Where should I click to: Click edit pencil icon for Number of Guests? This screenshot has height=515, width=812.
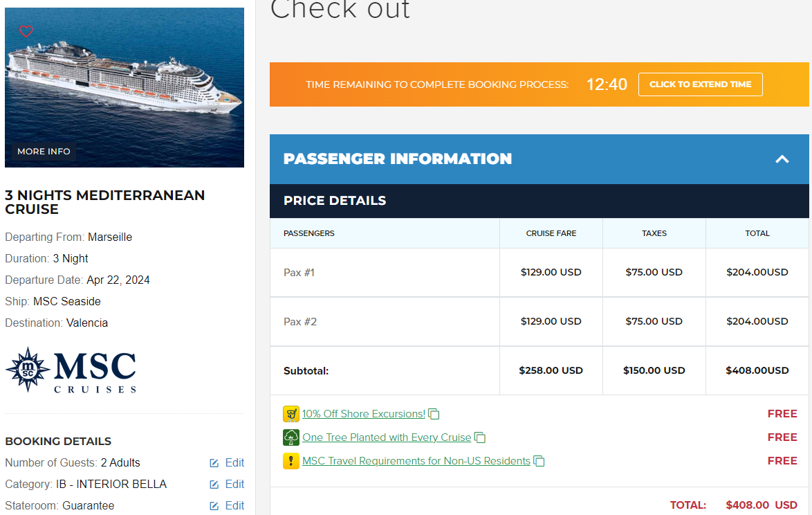tap(214, 463)
